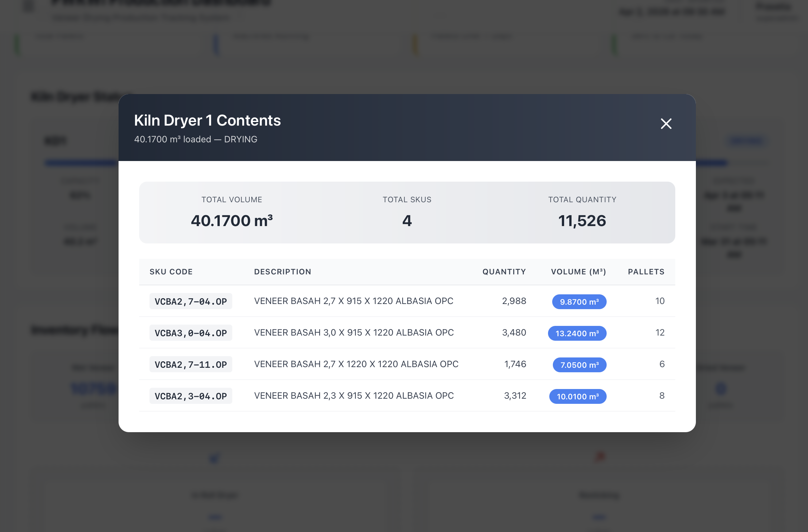The height and width of the screenshot is (532, 808).
Task: Click the Total SKUs summary value
Action: point(407,221)
